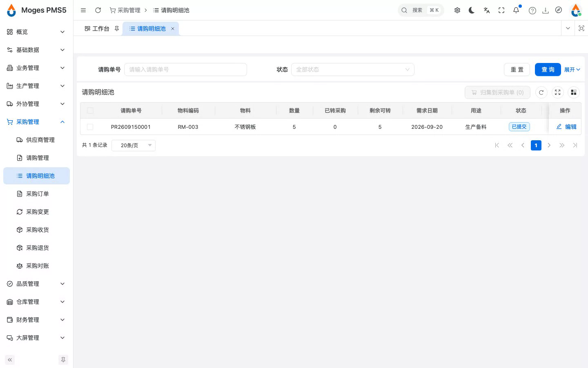
Task: Collapse the 采购管理 menu
Action: tap(36, 122)
